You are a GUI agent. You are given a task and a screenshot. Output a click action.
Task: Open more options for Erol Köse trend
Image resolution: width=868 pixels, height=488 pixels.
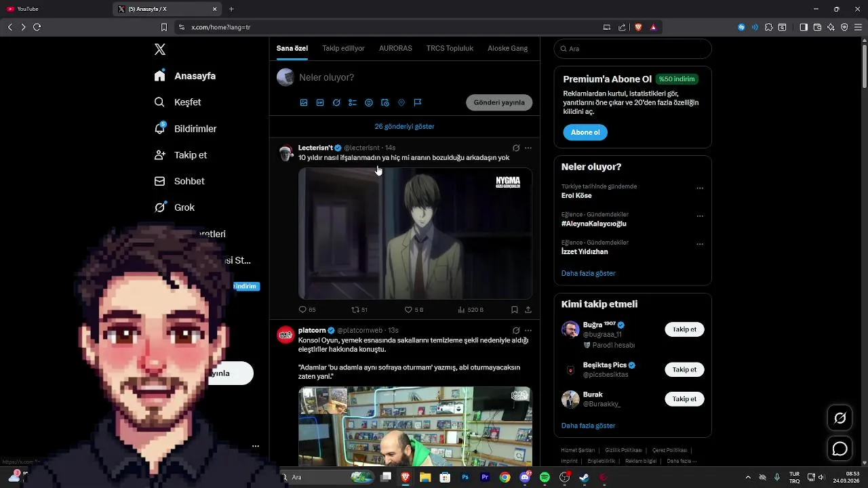click(x=700, y=188)
